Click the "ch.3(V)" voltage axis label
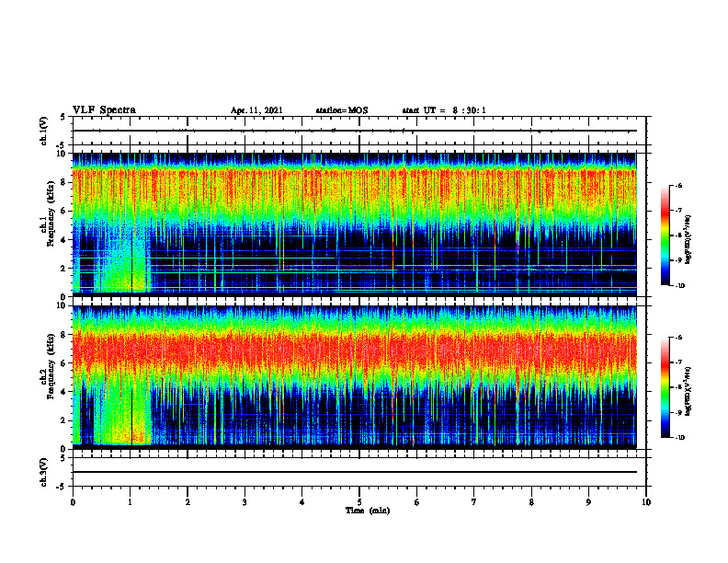This screenshot has width=728, height=563. pyautogui.click(x=43, y=473)
